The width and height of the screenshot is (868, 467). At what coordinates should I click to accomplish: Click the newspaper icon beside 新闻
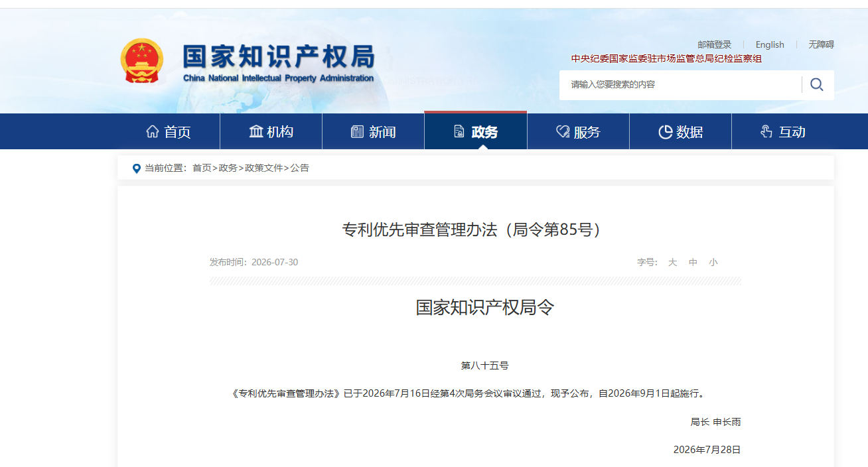pyautogui.click(x=357, y=131)
